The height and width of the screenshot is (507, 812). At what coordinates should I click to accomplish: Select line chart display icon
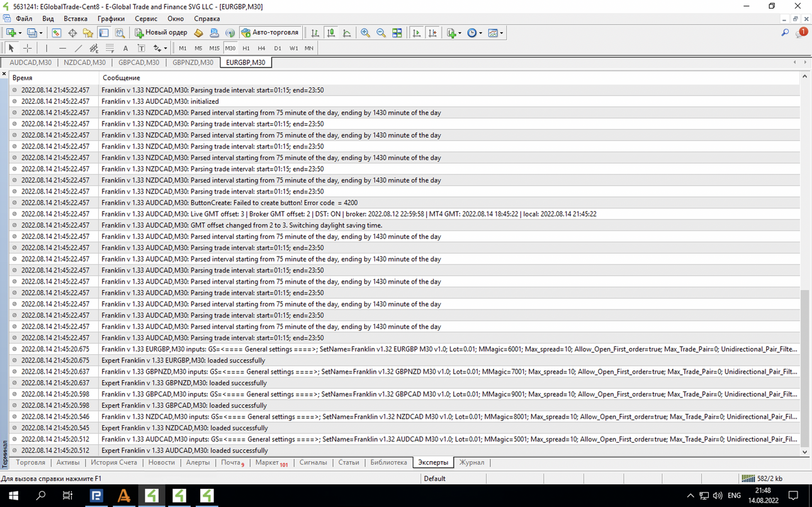point(347,33)
